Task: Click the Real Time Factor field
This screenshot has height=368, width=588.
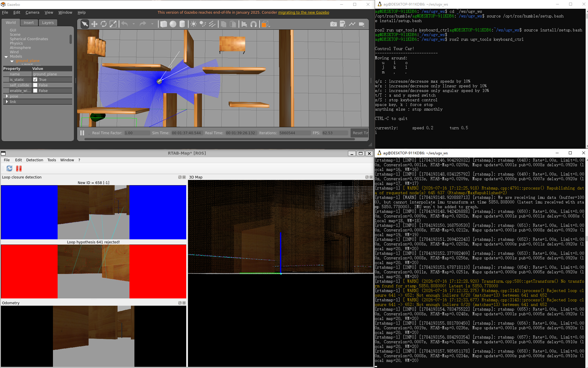Action: (x=137, y=133)
